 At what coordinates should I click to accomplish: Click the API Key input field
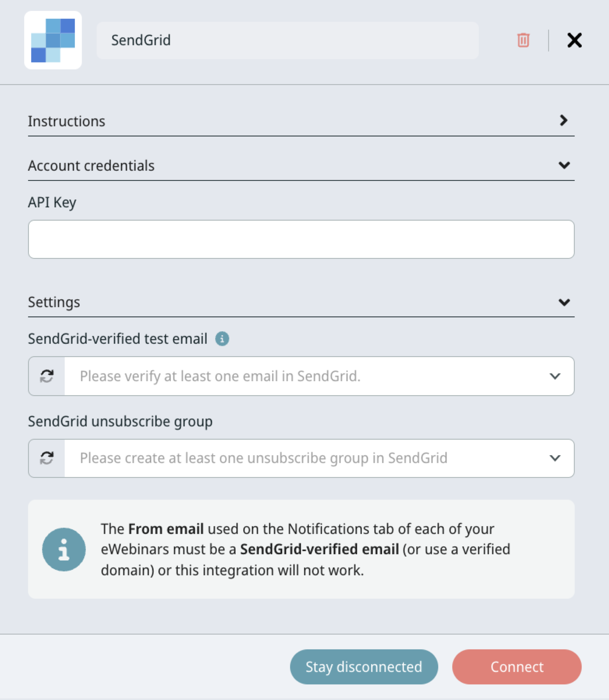point(301,239)
